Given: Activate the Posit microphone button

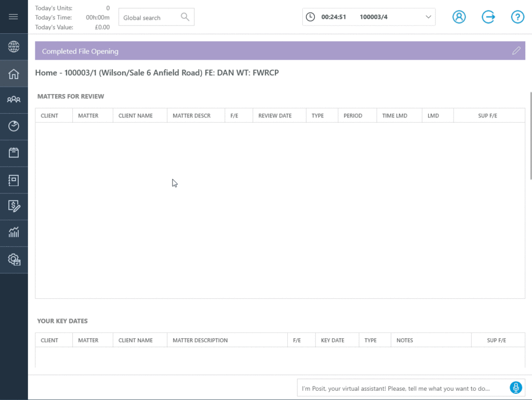Looking at the screenshot, I should tap(515, 388).
